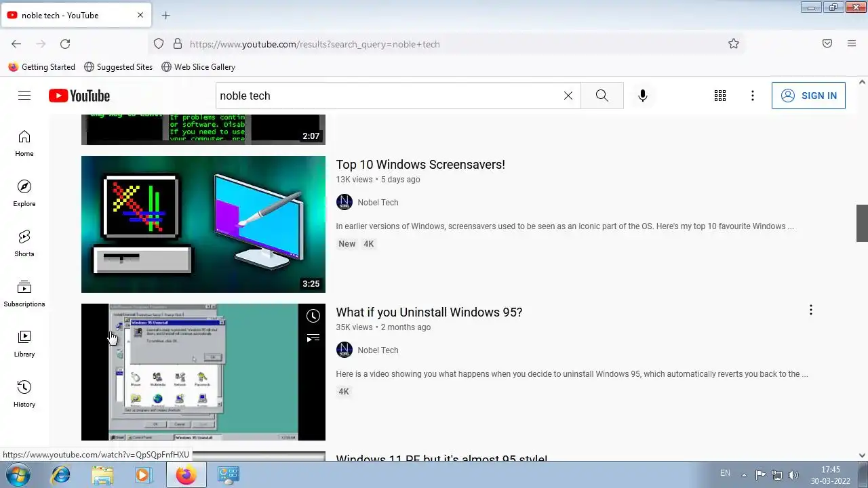Screen dimensions: 868x488
Task: Click the 35K views text
Action: pos(354,327)
